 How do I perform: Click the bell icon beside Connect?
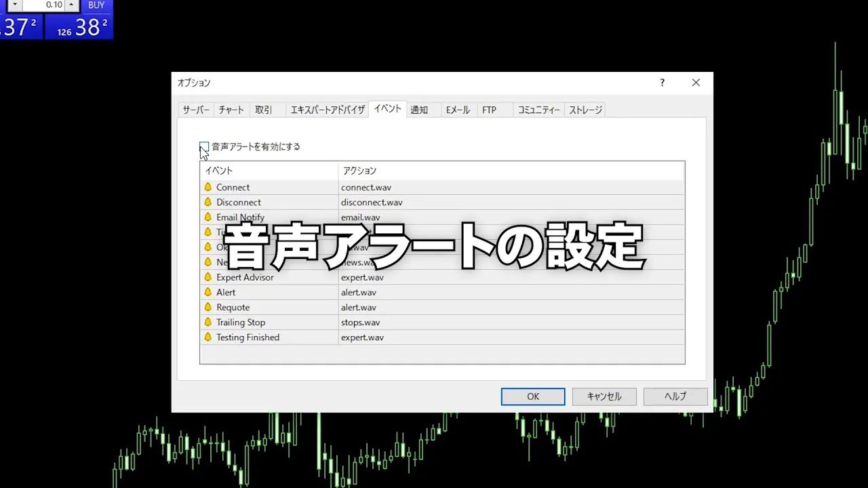tap(208, 187)
